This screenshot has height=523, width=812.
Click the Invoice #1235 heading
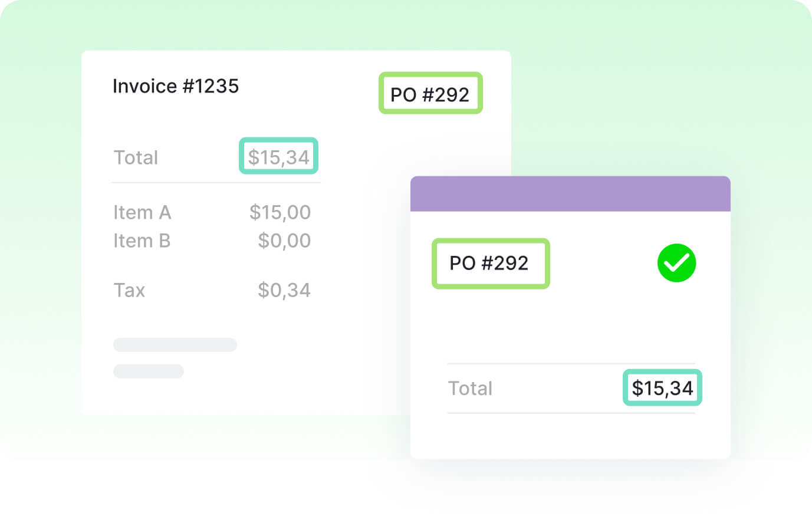pyautogui.click(x=176, y=86)
